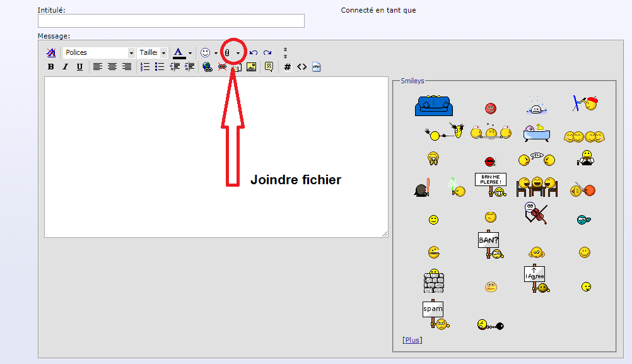This screenshot has height=364, width=632.
Task: Expand the text color picker arrow
Action: (190, 53)
